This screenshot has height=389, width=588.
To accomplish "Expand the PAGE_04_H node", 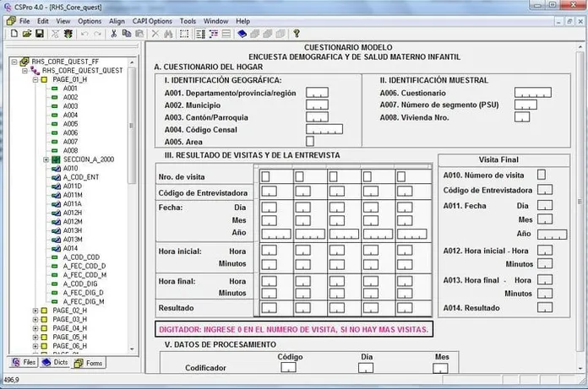I will [35, 328].
